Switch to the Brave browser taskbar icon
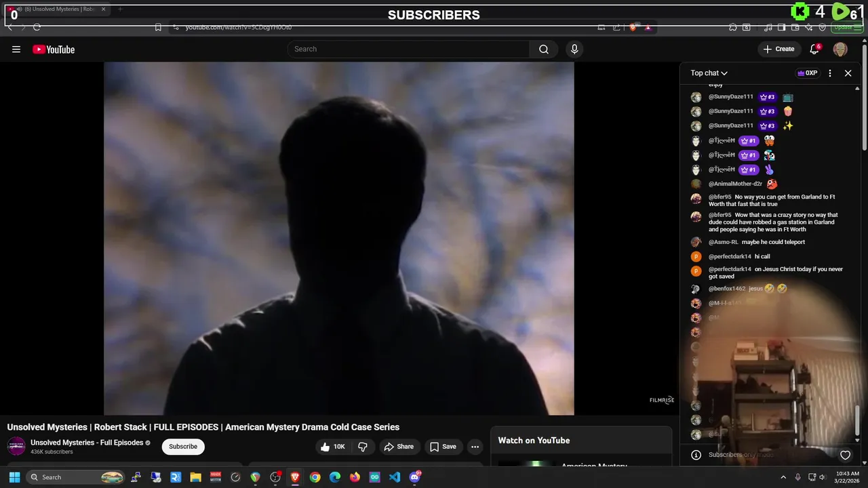This screenshot has width=868, height=488. pyautogui.click(x=295, y=477)
